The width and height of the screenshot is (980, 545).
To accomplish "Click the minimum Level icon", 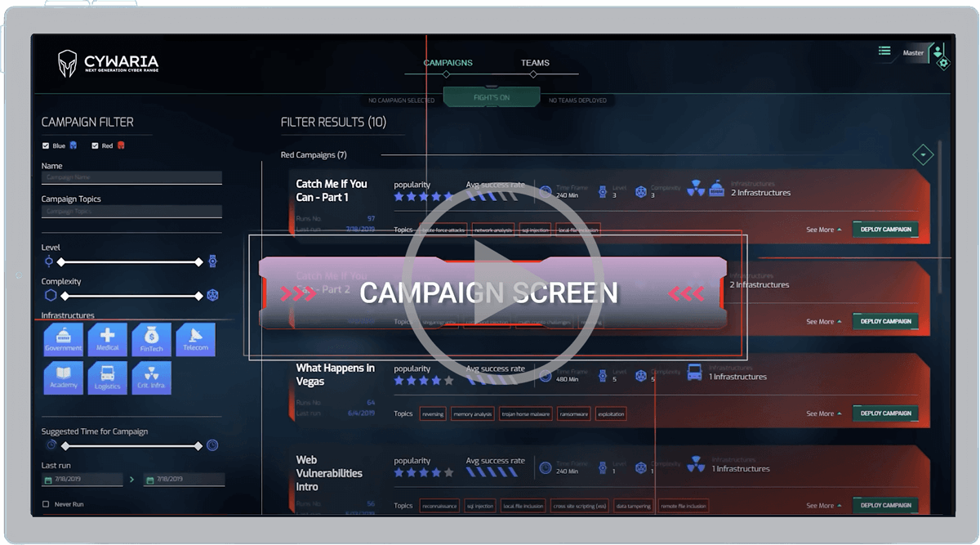I will [49, 261].
